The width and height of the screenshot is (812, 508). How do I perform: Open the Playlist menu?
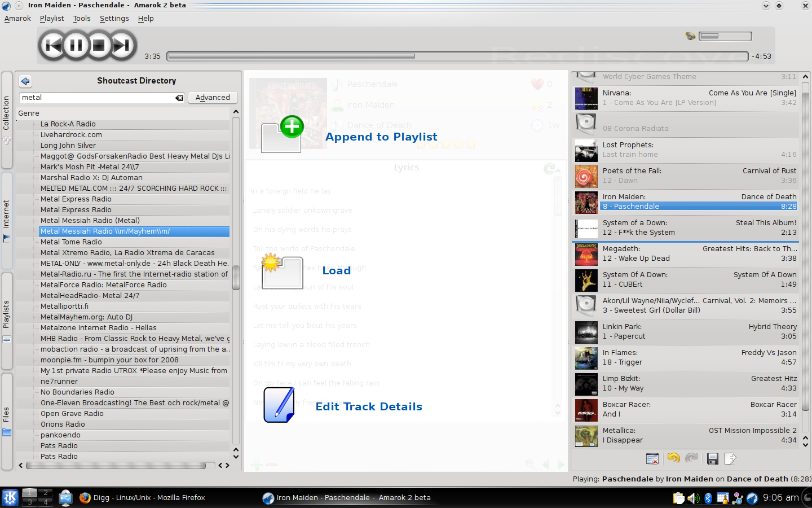point(52,19)
